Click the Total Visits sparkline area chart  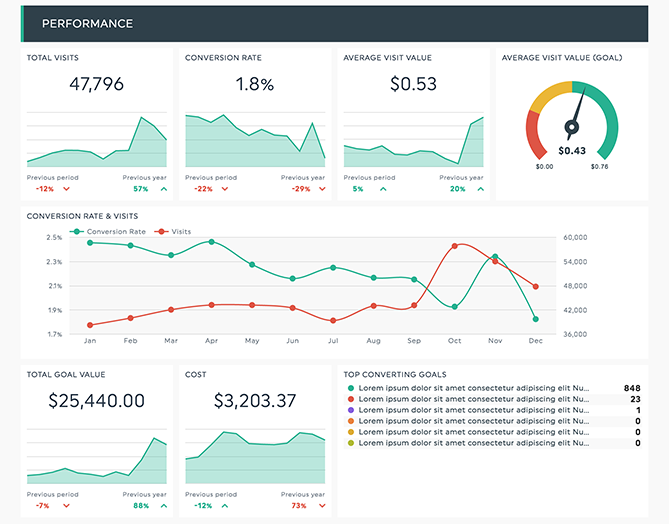click(97, 145)
